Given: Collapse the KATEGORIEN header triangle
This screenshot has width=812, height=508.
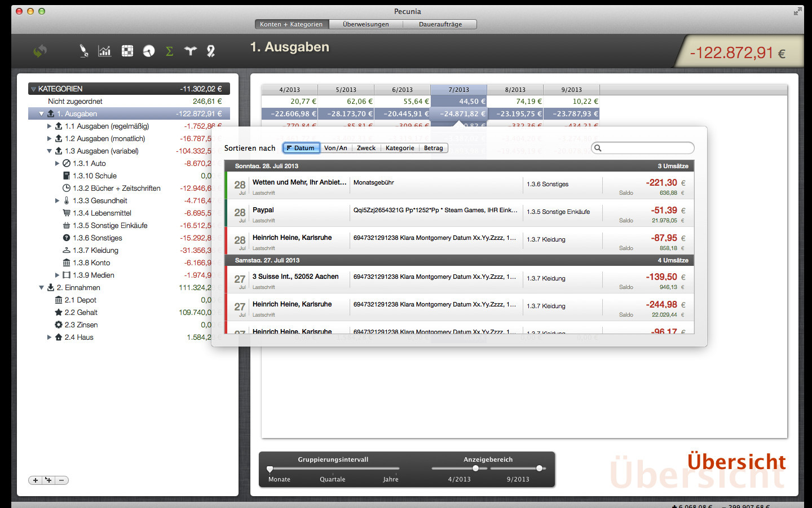Looking at the screenshot, I should (34, 89).
